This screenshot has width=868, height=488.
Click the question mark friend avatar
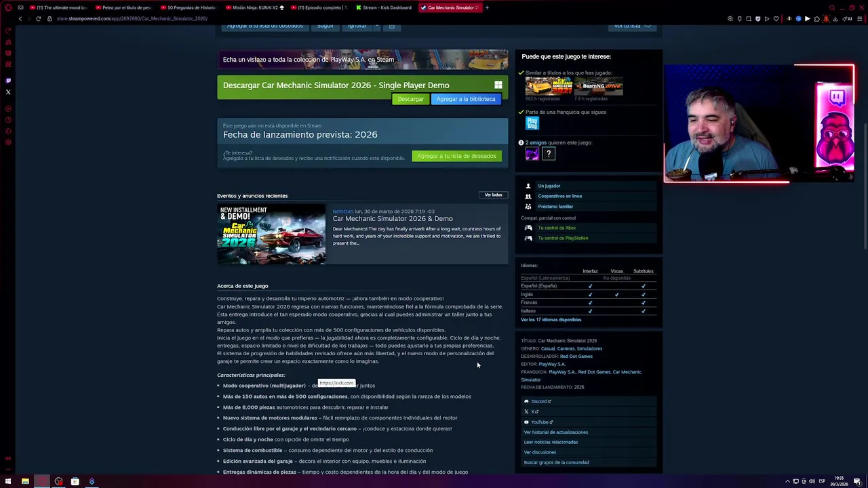click(x=549, y=154)
